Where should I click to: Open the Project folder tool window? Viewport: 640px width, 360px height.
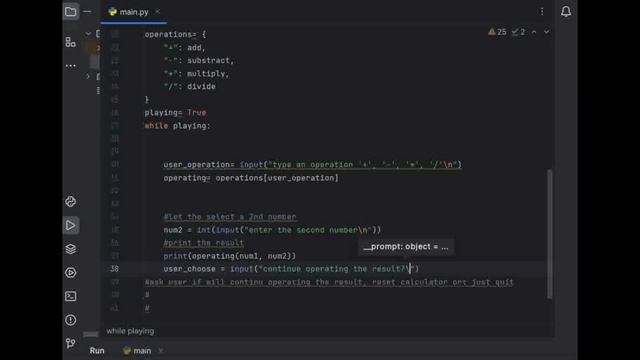[71, 12]
